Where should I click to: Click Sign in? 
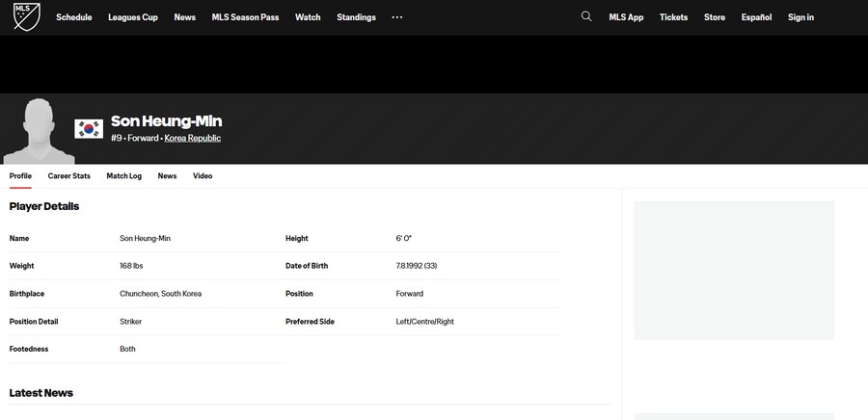(800, 17)
